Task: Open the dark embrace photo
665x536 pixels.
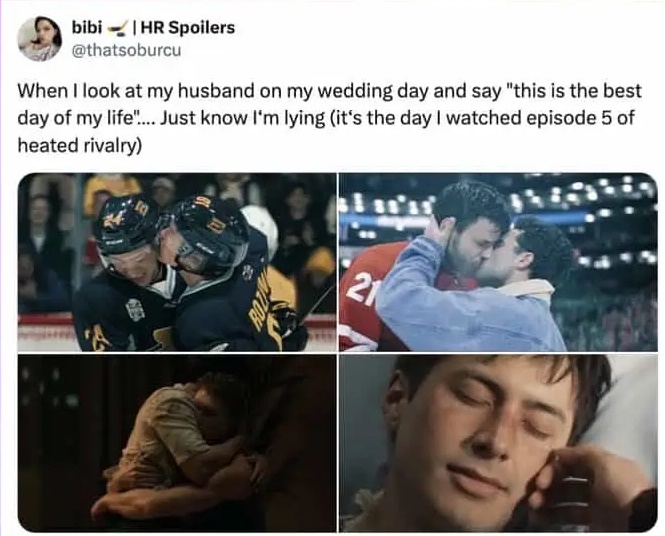Action: click(177, 443)
